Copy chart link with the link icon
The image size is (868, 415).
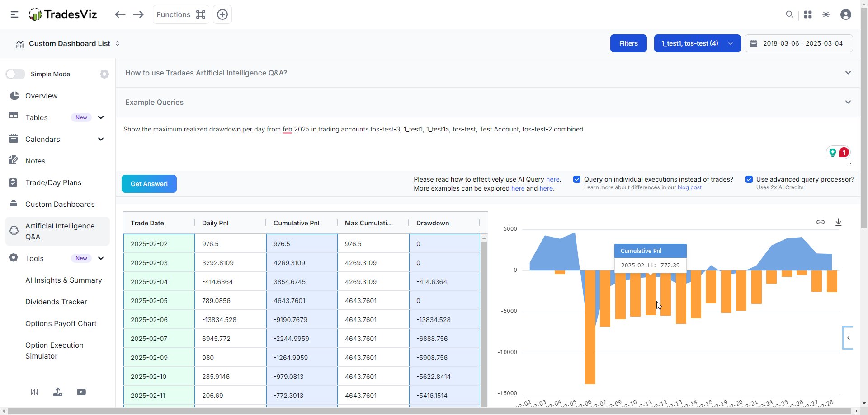point(821,222)
